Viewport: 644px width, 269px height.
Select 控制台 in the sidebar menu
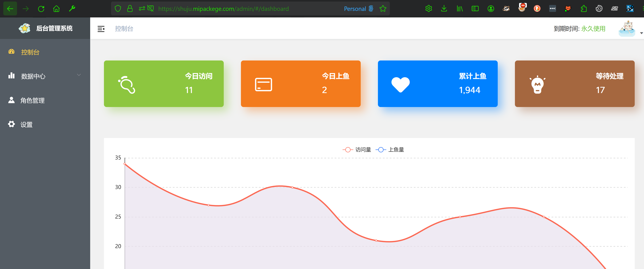click(x=30, y=52)
